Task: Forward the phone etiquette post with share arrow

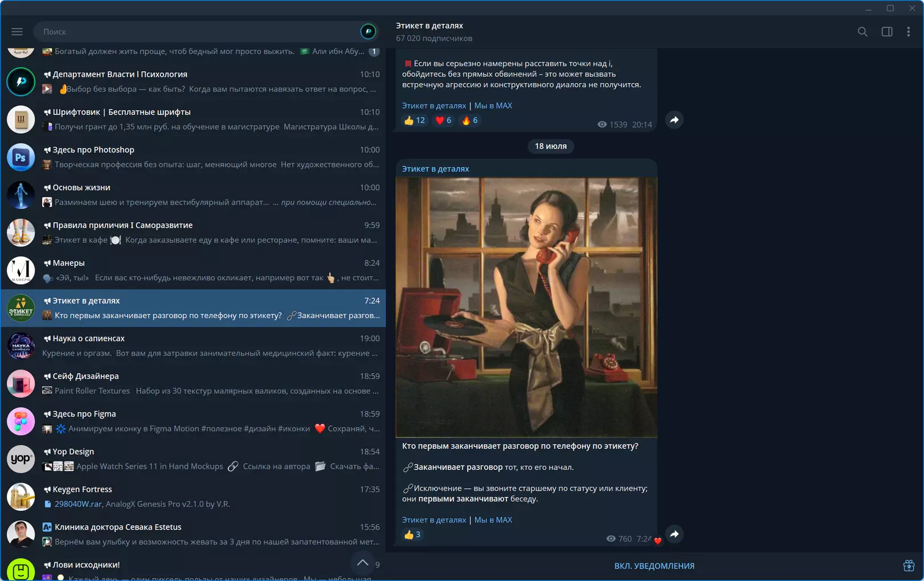Action: pyautogui.click(x=674, y=534)
